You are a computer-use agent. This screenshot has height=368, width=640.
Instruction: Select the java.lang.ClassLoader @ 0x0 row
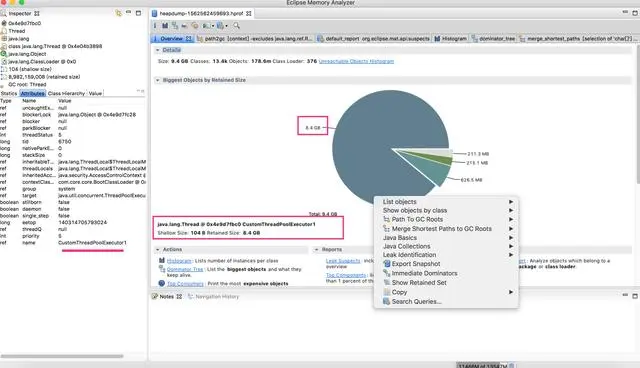[39, 62]
